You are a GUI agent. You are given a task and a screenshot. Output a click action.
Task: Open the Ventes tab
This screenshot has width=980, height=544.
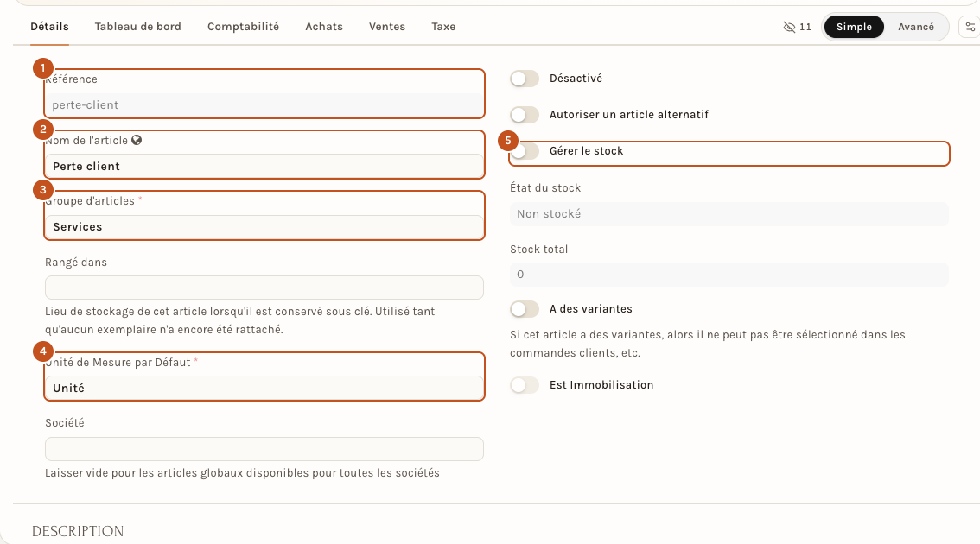pyautogui.click(x=387, y=26)
